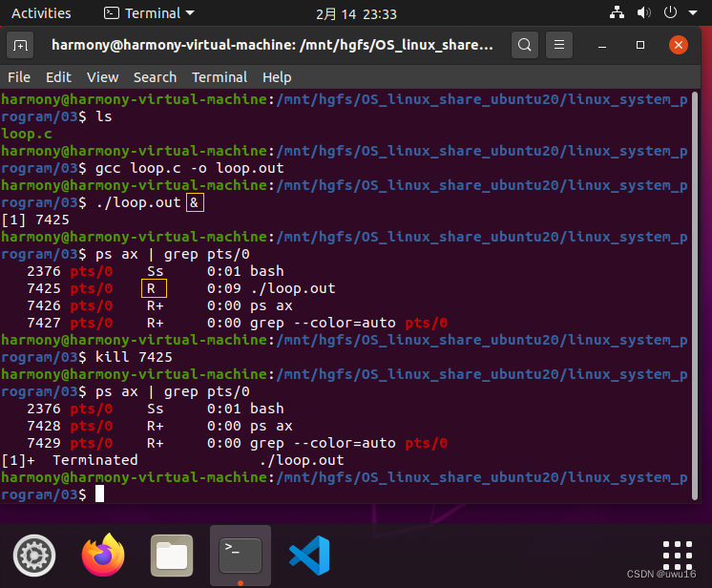Screen dimensions: 712x588
Task: Click the Terminal icon in the dock
Action: pyautogui.click(x=241, y=556)
